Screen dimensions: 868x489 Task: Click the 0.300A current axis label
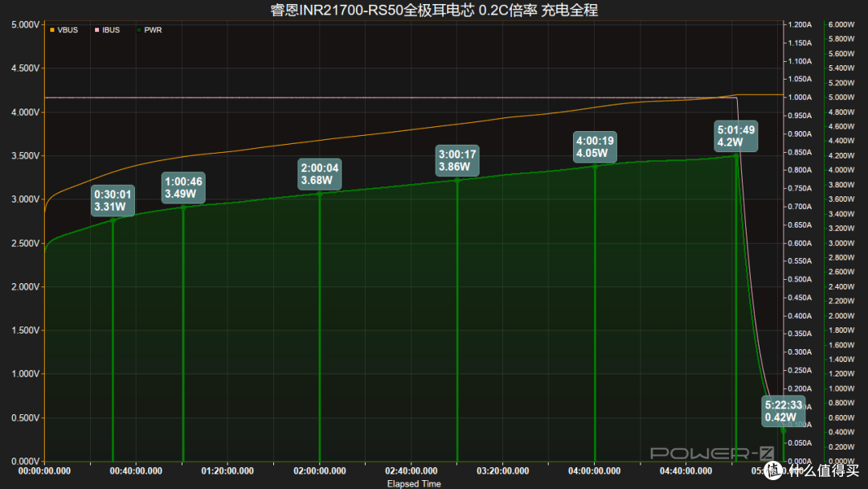[800, 351]
